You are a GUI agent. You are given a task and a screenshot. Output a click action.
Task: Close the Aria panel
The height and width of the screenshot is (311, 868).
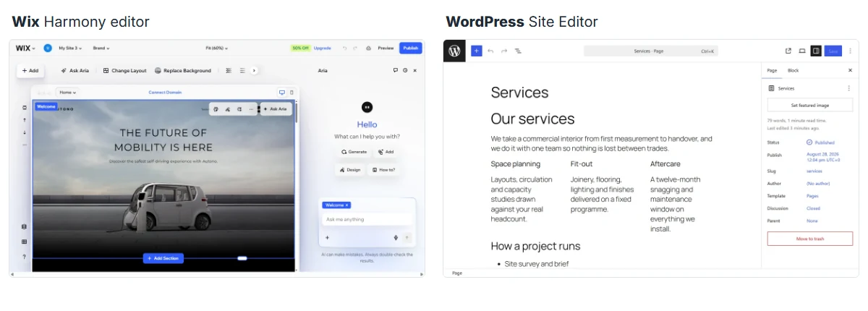(x=414, y=70)
